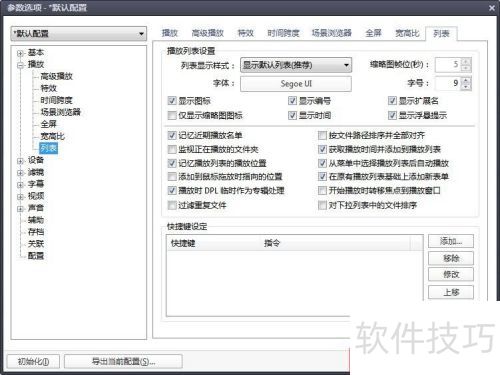Image resolution: width=500 pixels, height=375 pixels.
Task: Select 高级播放 in the tree
Action: click(x=56, y=76)
